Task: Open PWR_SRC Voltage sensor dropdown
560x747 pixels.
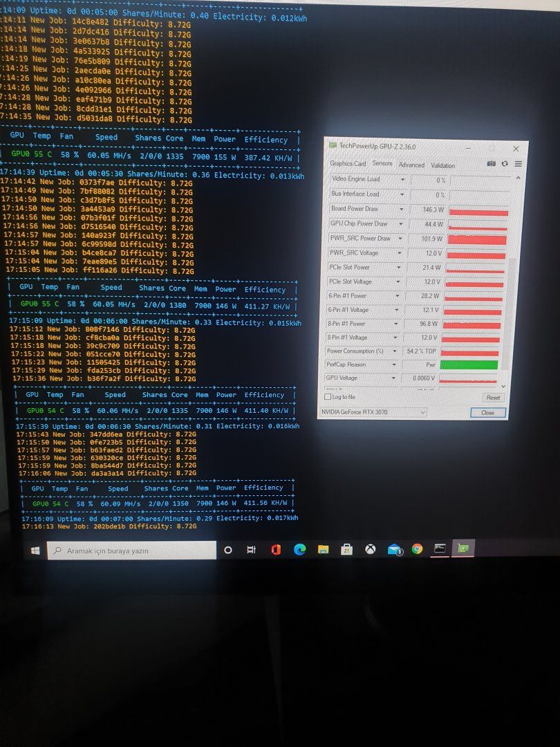Action: (400, 253)
